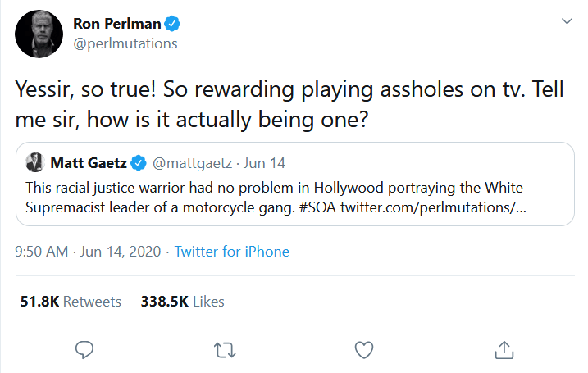Viewport: 588px width, 373px height.
Task: Click the Matt Gaetz name in quote
Action: click(89, 161)
